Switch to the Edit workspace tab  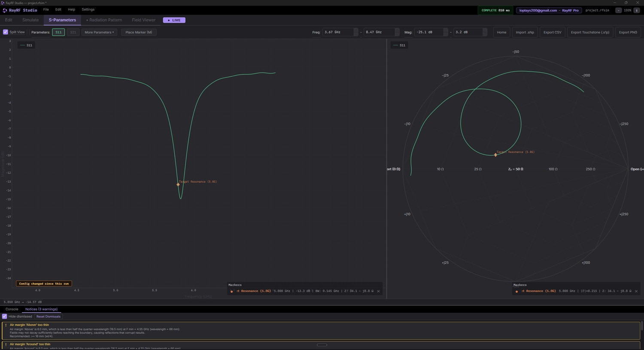[9, 20]
